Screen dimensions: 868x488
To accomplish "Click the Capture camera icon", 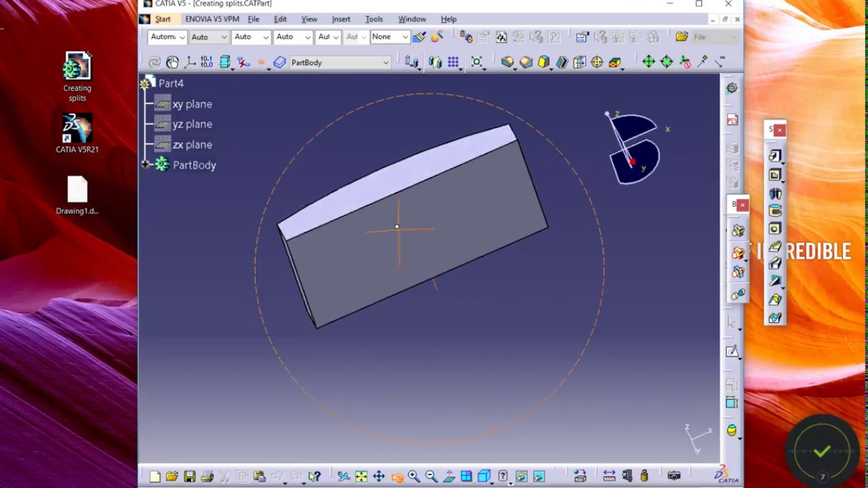I will [673, 476].
